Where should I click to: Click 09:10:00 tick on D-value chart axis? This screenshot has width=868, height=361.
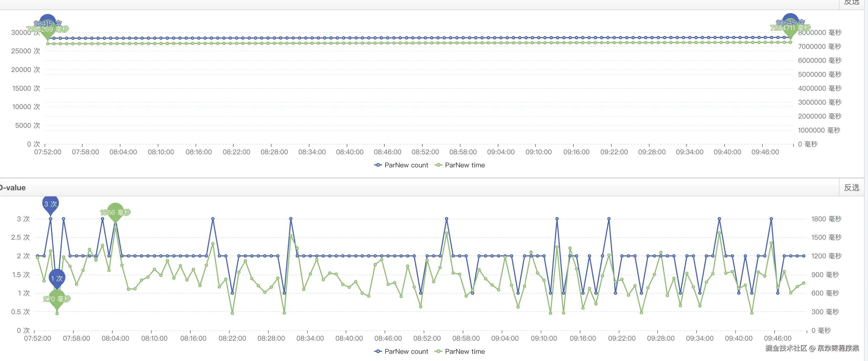pyautogui.click(x=544, y=338)
